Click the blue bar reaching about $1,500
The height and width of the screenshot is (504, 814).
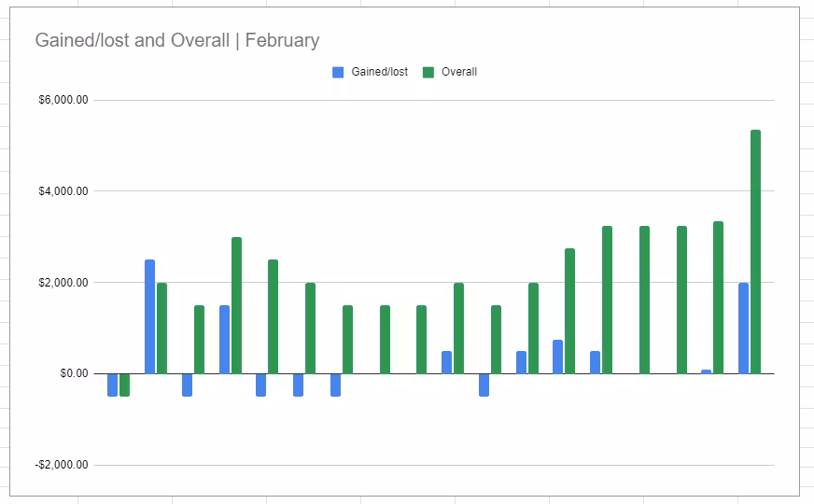click(224, 340)
